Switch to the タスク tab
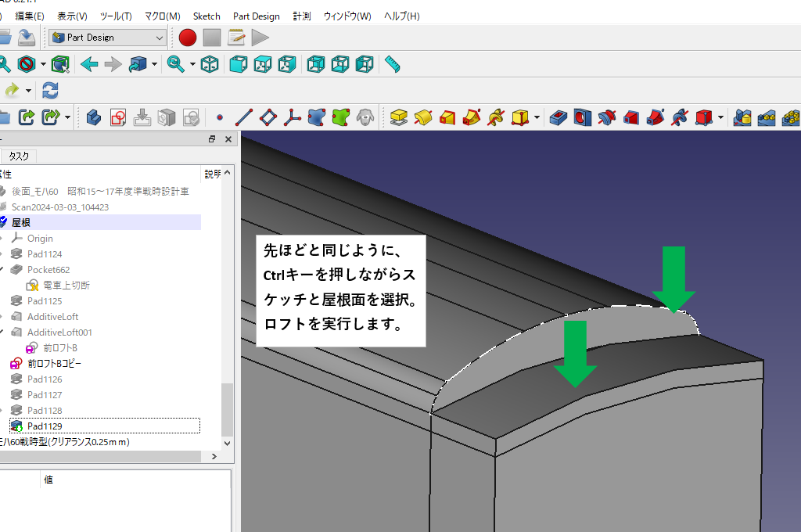This screenshot has height=532, width=801. point(19,156)
